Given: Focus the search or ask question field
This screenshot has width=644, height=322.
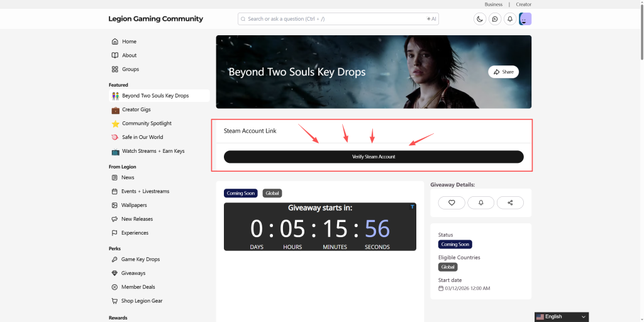Looking at the screenshot, I should (333, 19).
